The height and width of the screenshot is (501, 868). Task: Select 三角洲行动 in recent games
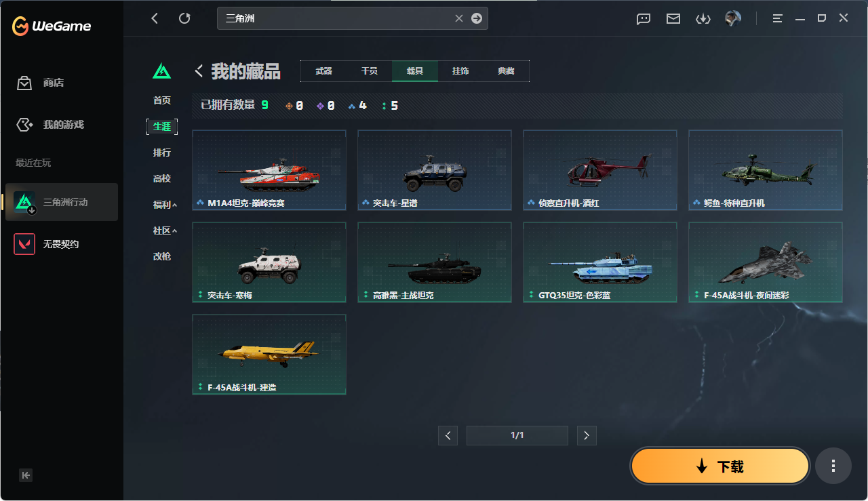62,202
